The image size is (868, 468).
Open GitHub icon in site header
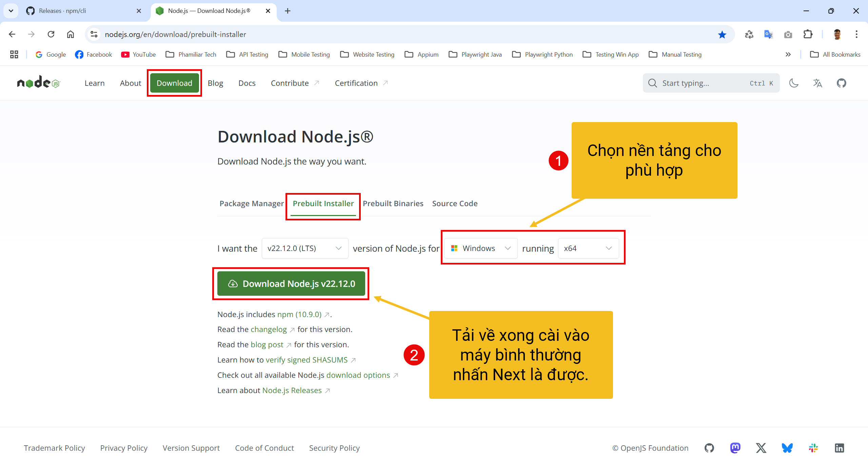point(841,83)
